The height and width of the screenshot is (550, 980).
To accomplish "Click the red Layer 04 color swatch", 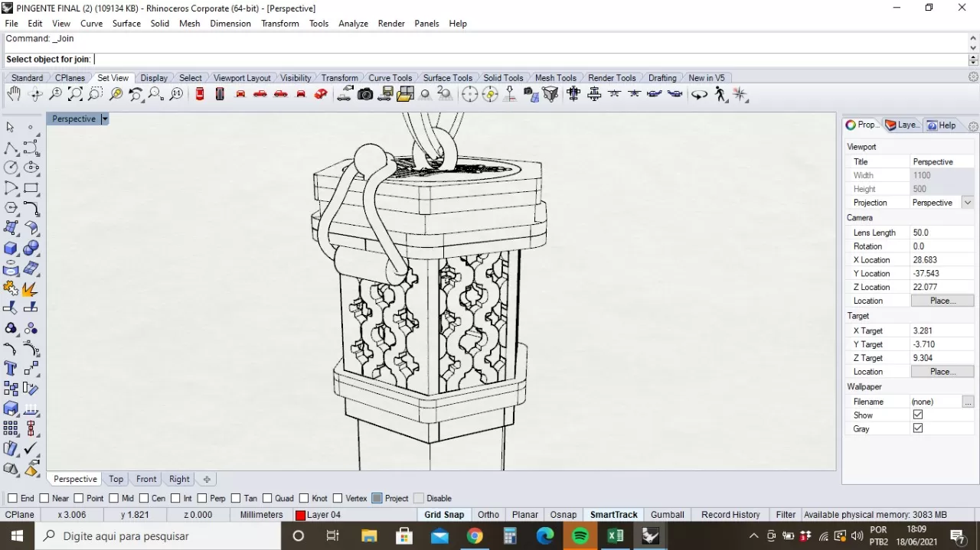I will point(301,516).
